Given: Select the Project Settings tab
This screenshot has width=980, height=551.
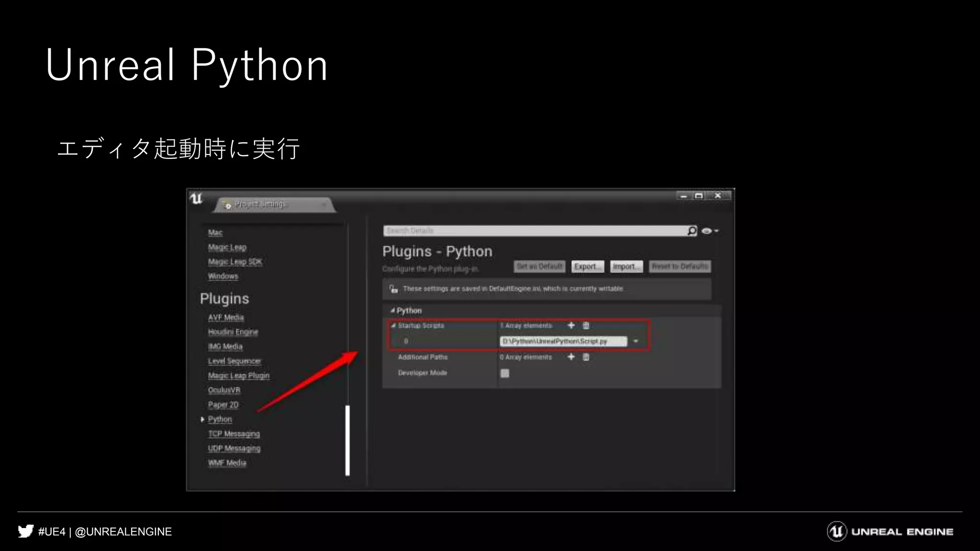Looking at the screenshot, I should (275, 205).
